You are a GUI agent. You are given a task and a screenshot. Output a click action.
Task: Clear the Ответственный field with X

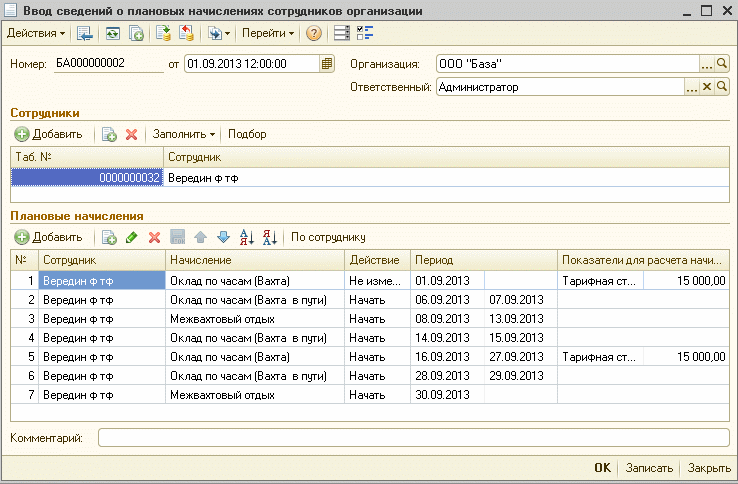point(707,87)
